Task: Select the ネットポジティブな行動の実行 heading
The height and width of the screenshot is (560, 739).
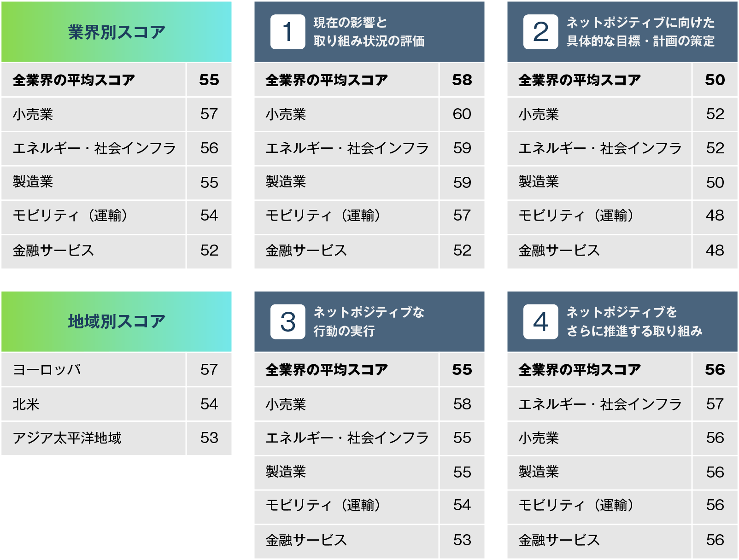Action: 369,321
